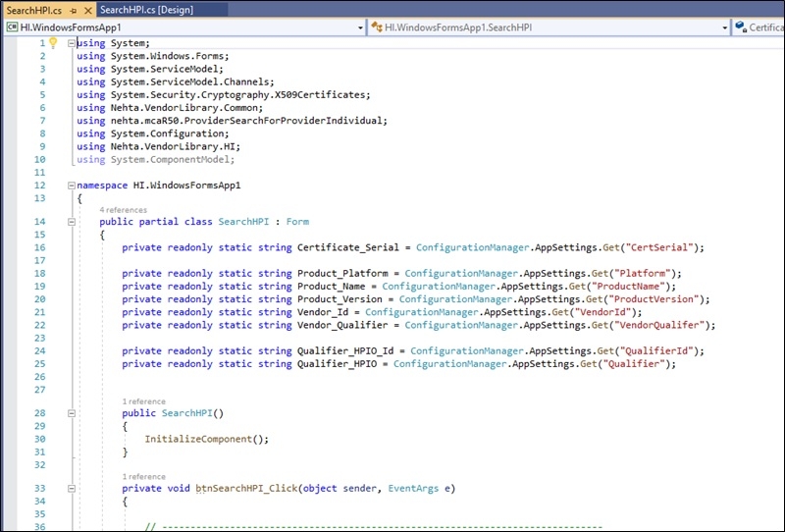Switch to SearchHPI.cs [Design] tab

click(x=146, y=10)
